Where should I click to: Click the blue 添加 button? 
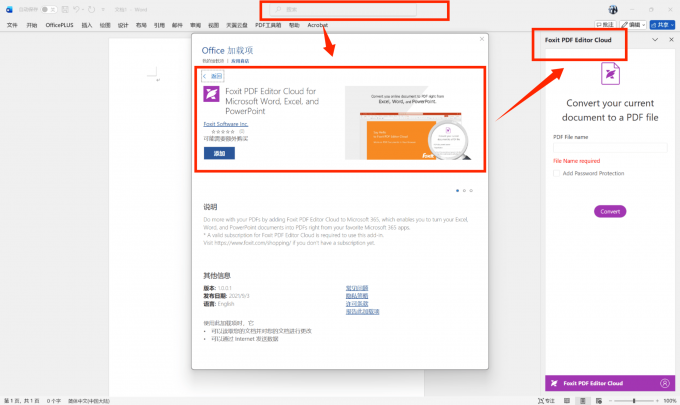(x=219, y=153)
